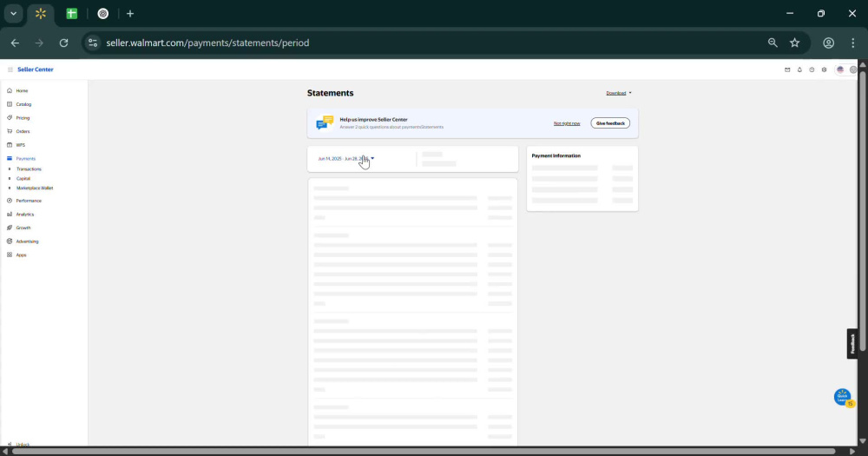Go to Orders via the cart icon
Viewport: 868px width, 456px height.
(10, 131)
